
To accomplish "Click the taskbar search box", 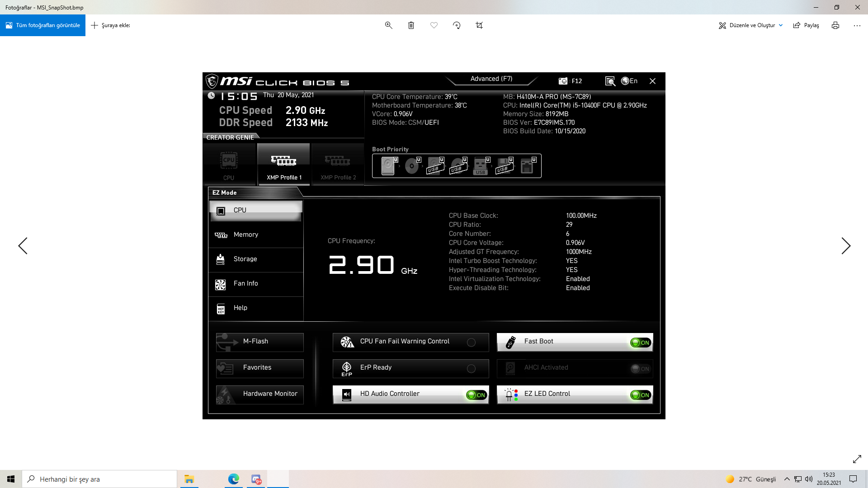I will (99, 479).
